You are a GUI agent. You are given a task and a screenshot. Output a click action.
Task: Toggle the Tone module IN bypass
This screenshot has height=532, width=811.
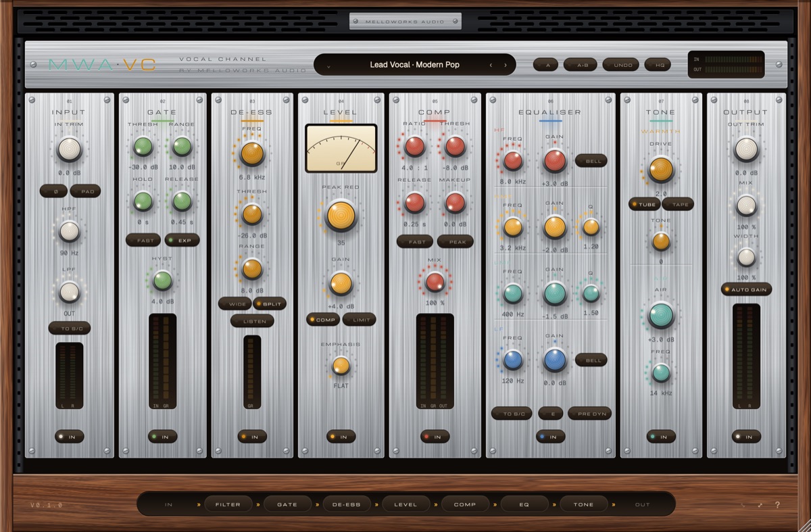(x=661, y=437)
